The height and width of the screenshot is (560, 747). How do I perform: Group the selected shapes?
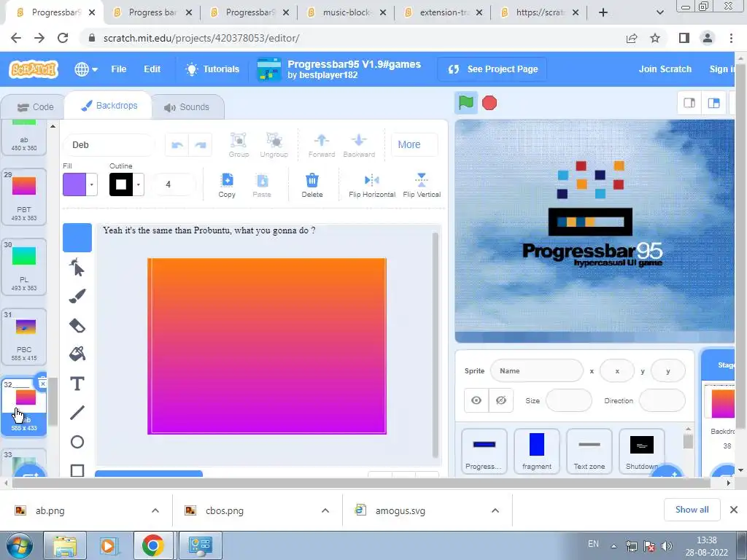[x=239, y=145]
